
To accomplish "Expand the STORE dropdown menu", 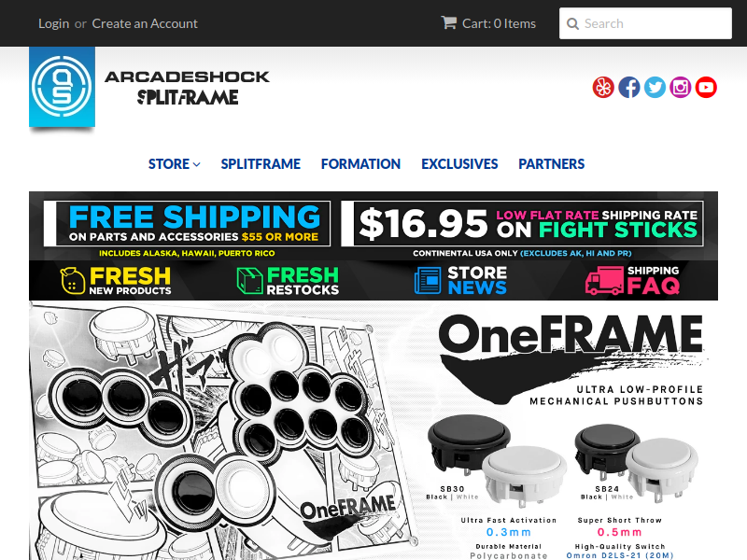I will (174, 164).
